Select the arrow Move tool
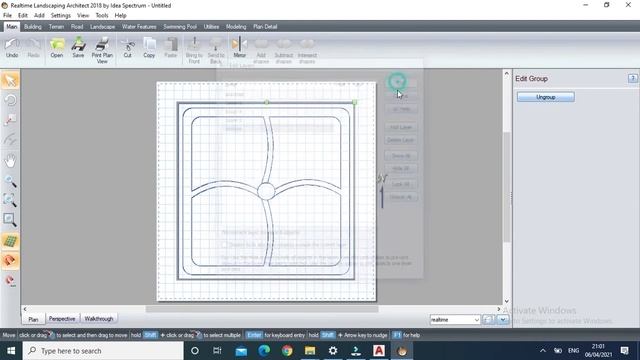640x360 pixels. pos(10,81)
